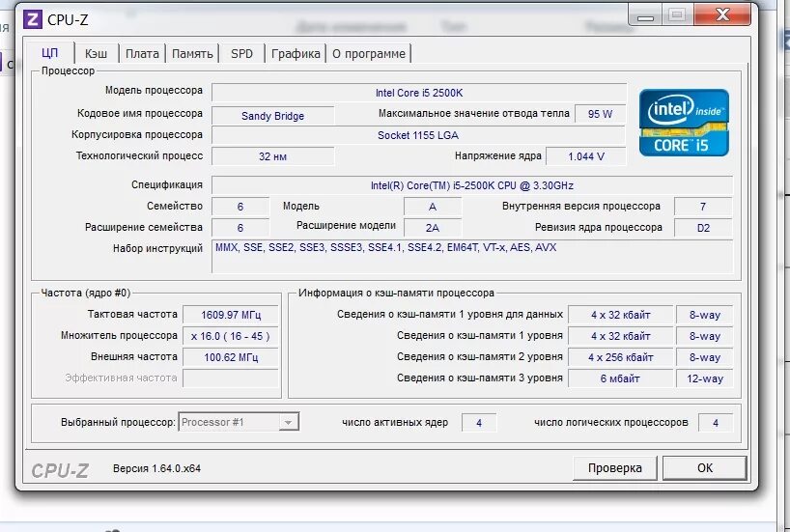Image resolution: width=790 pixels, height=532 pixels.
Task: Click the Socket 1155 LGA field
Action: [418, 135]
